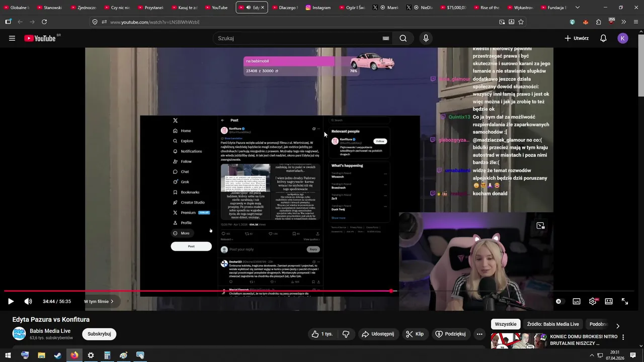The width and height of the screenshot is (644, 362).
Task: Switch to the Instagram tab
Action: (x=318, y=8)
